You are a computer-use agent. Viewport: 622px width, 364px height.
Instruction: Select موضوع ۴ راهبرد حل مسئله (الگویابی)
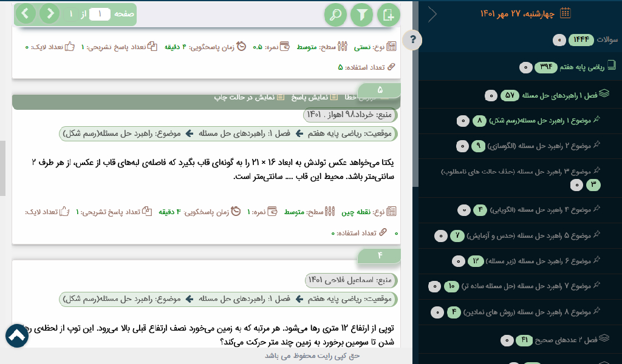[x=540, y=210]
